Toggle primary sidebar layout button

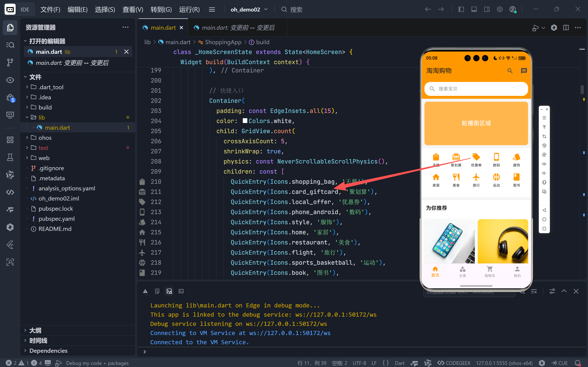pos(461,9)
